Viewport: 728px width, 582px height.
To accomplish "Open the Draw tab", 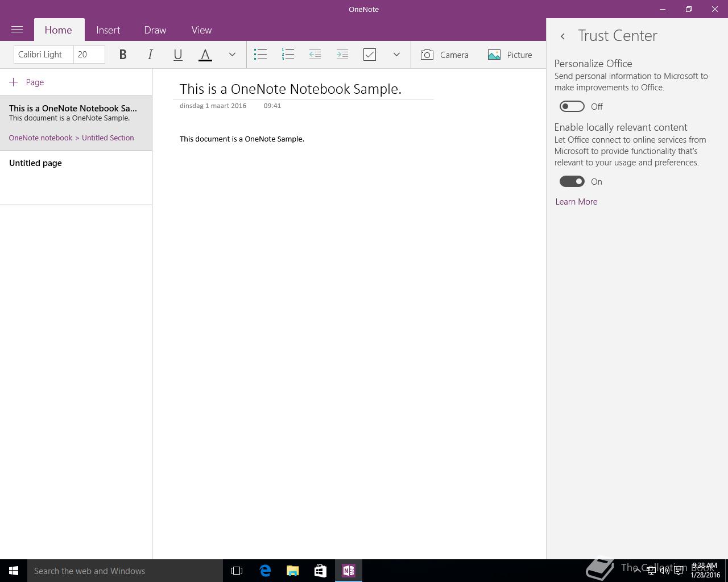I will click(x=155, y=30).
